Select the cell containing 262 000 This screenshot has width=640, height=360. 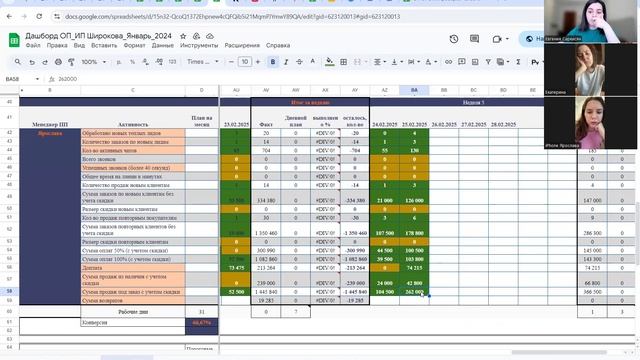414,292
